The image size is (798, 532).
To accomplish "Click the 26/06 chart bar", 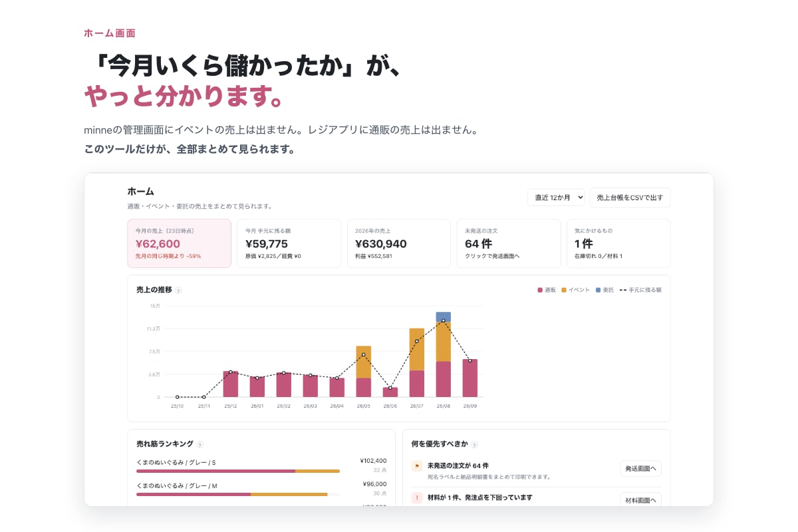I will click(390, 392).
